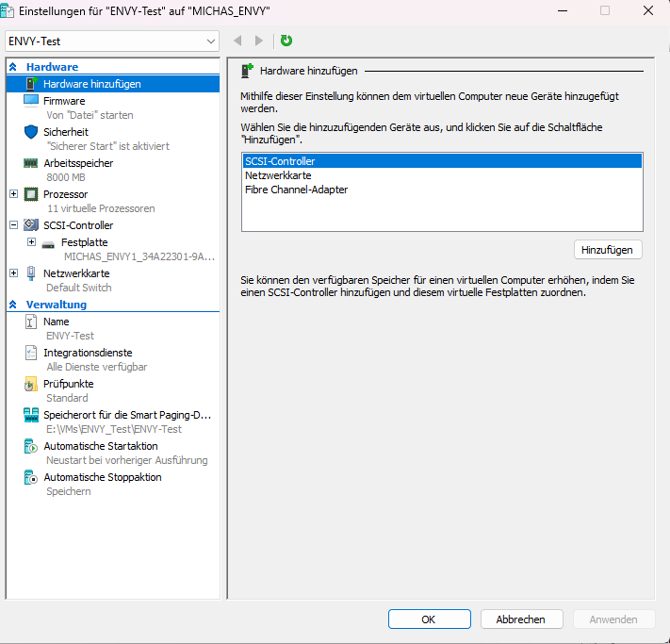The image size is (670, 644).
Task: Collapse the Hardware section chevron
Action: coord(13,67)
